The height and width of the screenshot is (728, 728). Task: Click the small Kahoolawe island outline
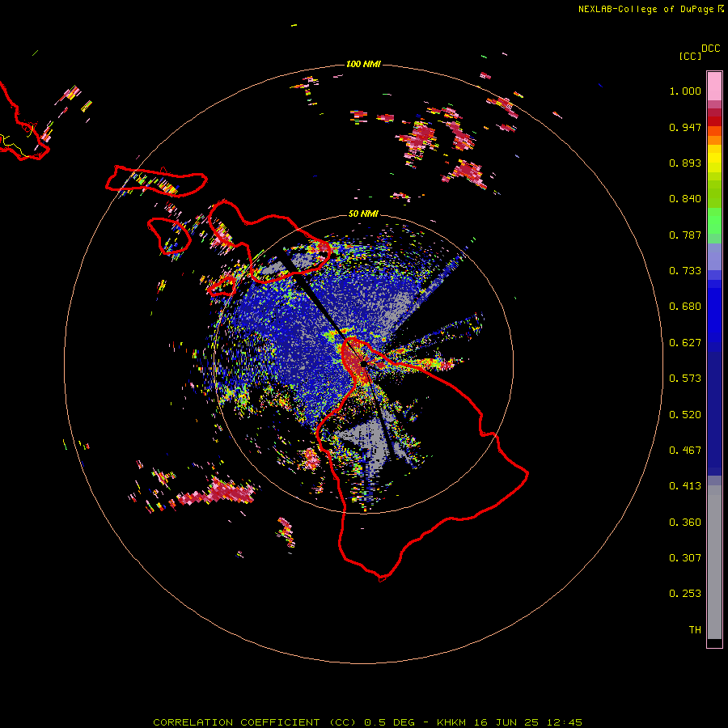[x=222, y=286]
